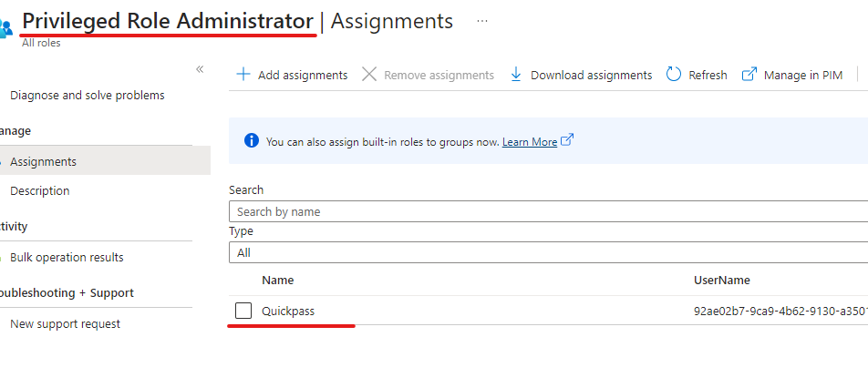
Task: Open Diagnose and solve problems
Action: (x=88, y=95)
